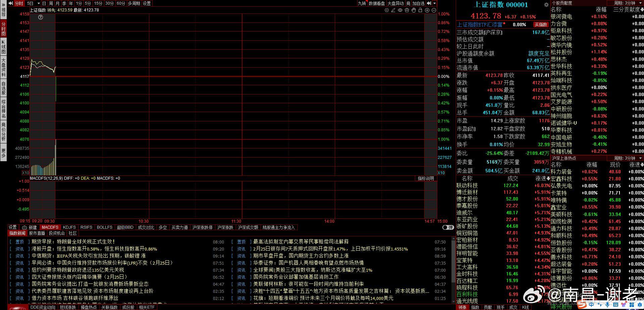Switch to the KDJFS indicator tab

click(x=69, y=227)
